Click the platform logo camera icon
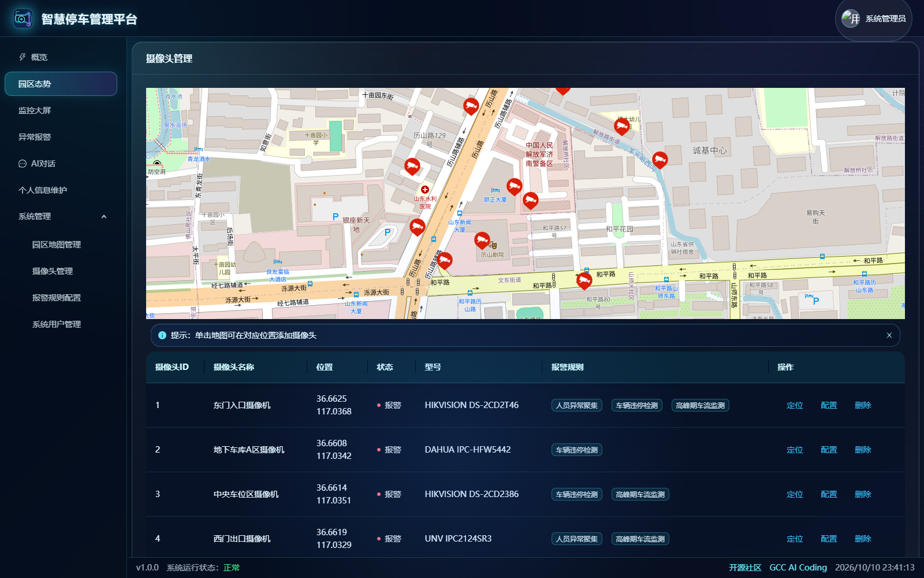 23,18
